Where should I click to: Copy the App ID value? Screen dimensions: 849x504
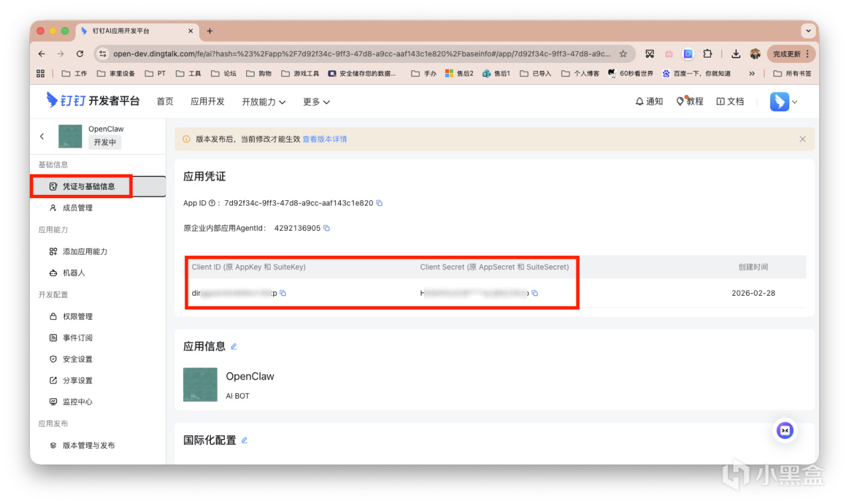coord(379,203)
